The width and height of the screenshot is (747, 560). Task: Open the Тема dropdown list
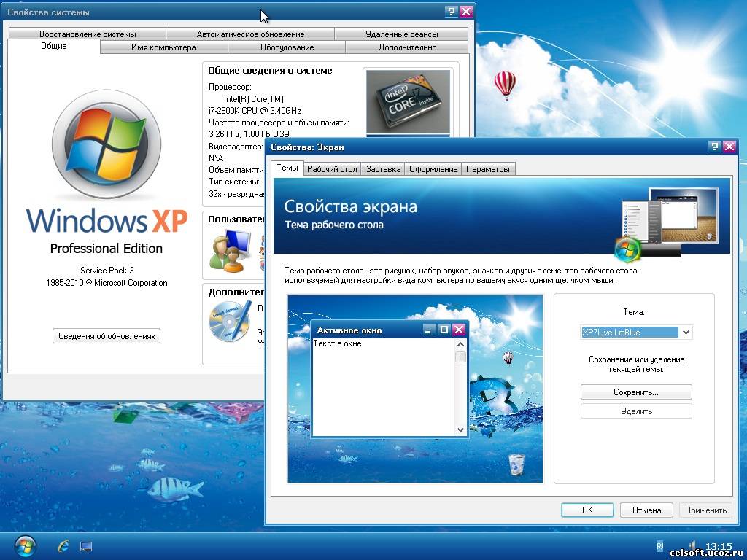(x=686, y=332)
